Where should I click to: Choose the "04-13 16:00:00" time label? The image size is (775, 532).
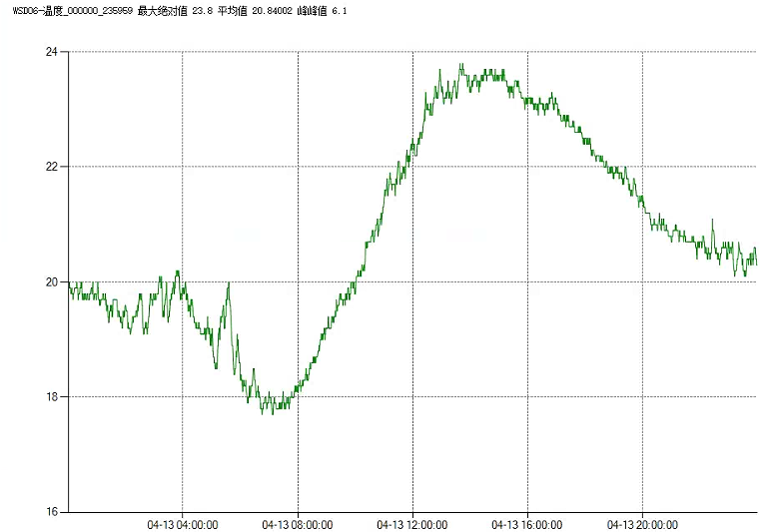pos(527,525)
